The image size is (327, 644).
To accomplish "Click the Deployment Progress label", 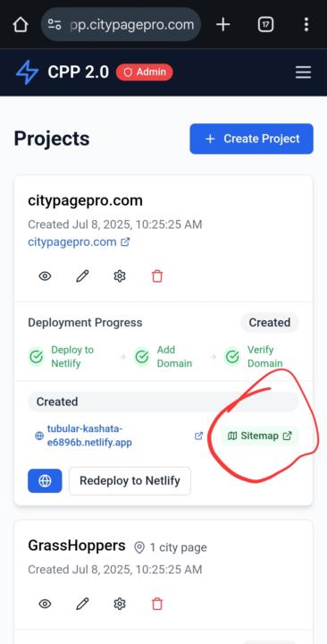I will [x=85, y=322].
